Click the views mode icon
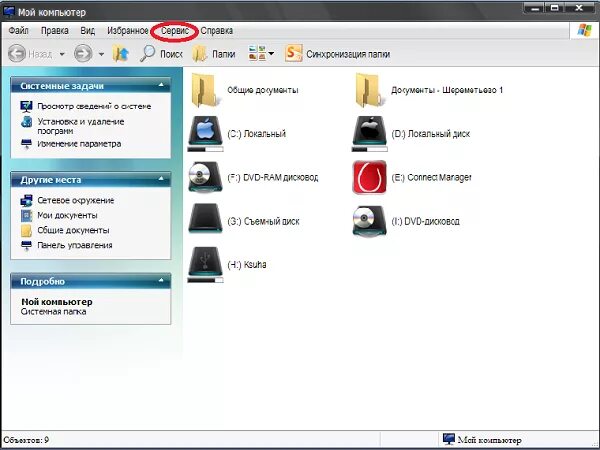The image size is (600, 450). point(257,53)
